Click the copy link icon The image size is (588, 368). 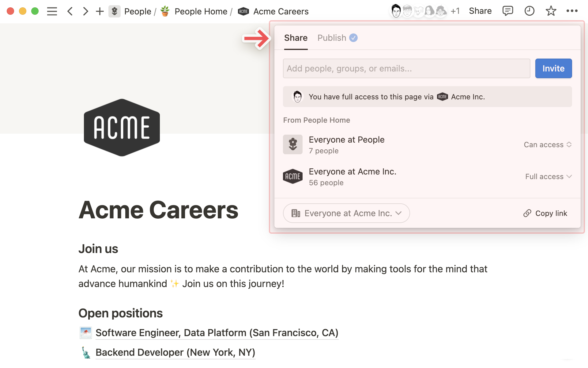point(527,213)
